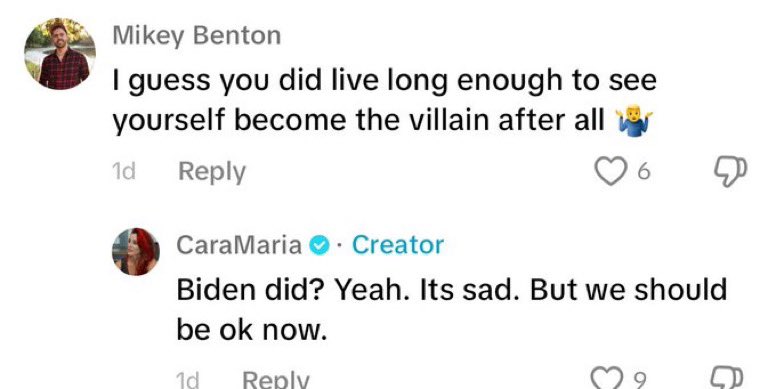This screenshot has width=776, height=389.
Task: Dislike Mikey Benton's comment
Action: [x=730, y=172]
